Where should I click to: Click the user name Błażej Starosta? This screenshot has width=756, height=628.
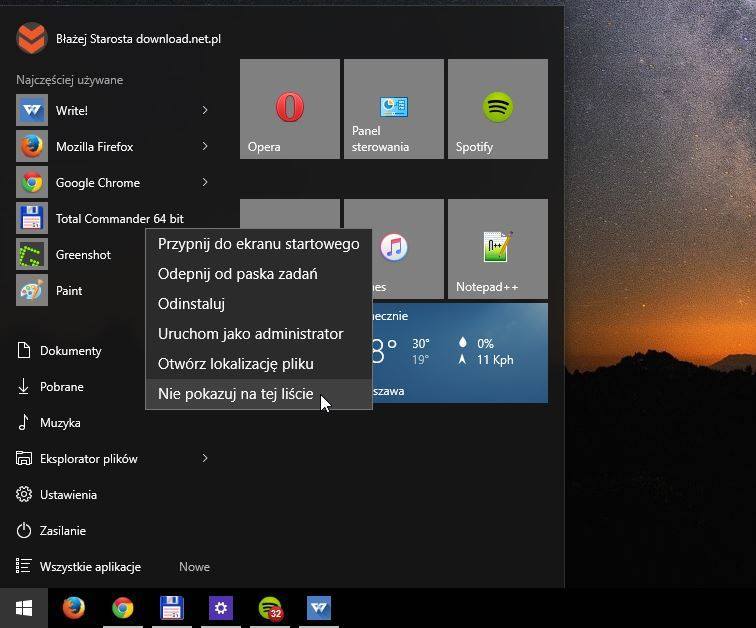138,39
